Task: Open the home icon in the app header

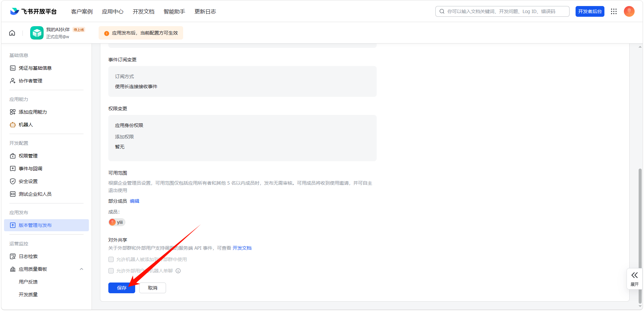Action: coord(12,33)
